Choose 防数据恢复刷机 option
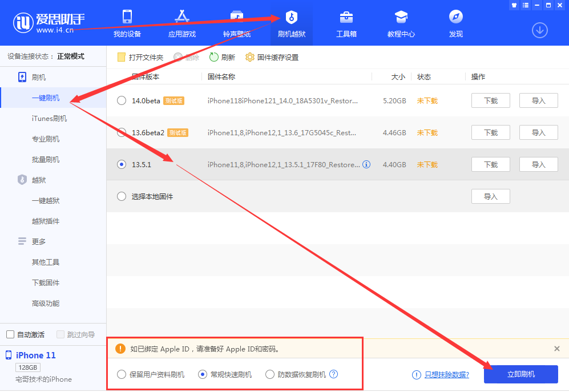Viewport: 569px width, 392px height. coord(269,374)
